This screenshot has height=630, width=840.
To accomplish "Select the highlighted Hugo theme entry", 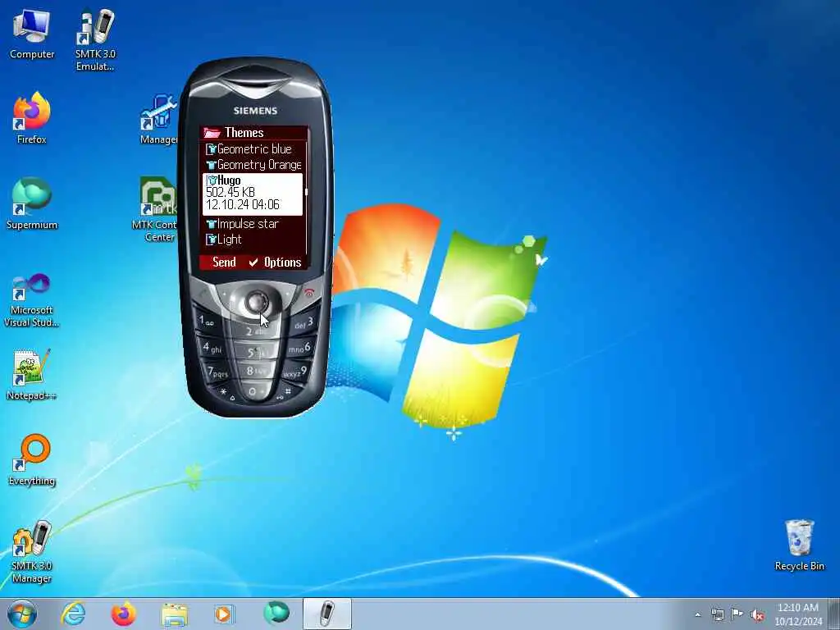I will pyautogui.click(x=253, y=194).
